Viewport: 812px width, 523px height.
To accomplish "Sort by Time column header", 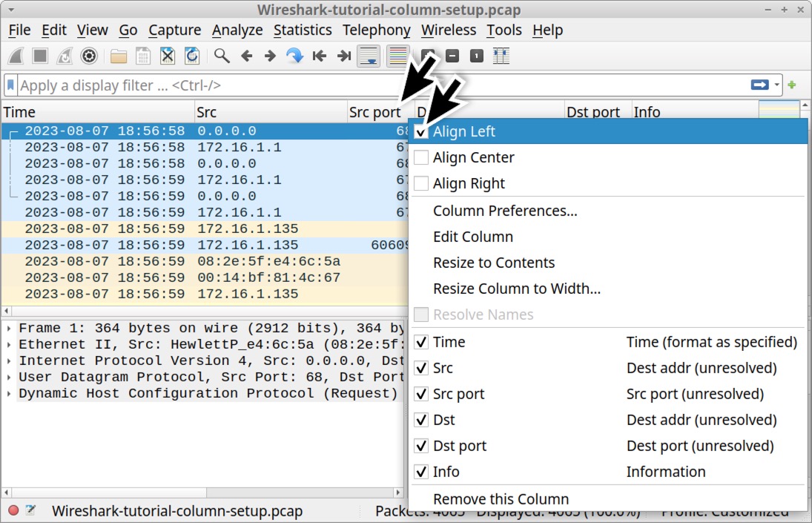I will click(x=98, y=112).
